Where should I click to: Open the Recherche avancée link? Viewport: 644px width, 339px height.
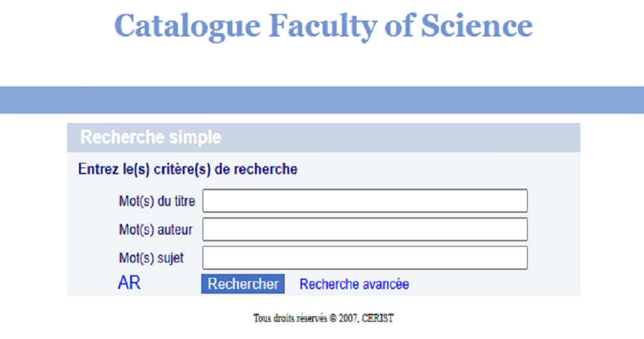coord(354,284)
